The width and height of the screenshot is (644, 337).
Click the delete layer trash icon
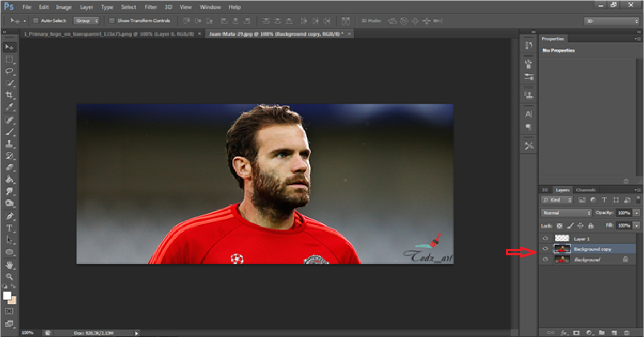point(627,333)
